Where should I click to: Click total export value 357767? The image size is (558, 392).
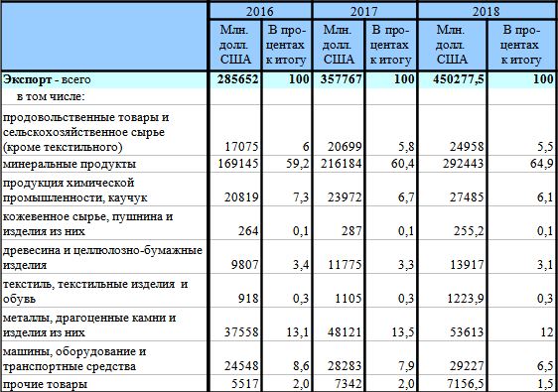coord(341,79)
